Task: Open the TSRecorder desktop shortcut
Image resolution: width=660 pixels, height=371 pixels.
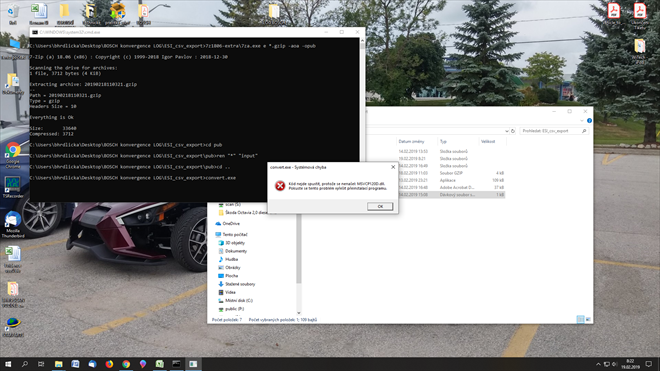Action: (x=13, y=187)
